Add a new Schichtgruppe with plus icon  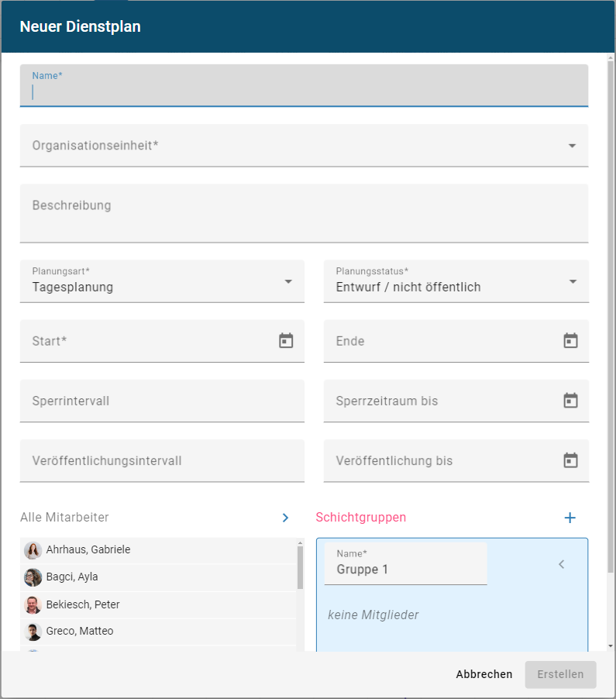click(570, 518)
